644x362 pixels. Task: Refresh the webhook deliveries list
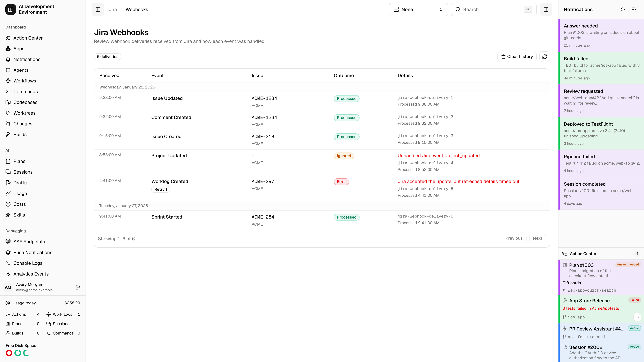545,57
